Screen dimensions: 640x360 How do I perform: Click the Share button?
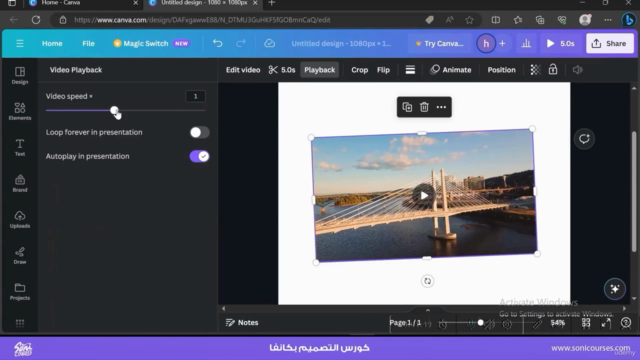610,43
